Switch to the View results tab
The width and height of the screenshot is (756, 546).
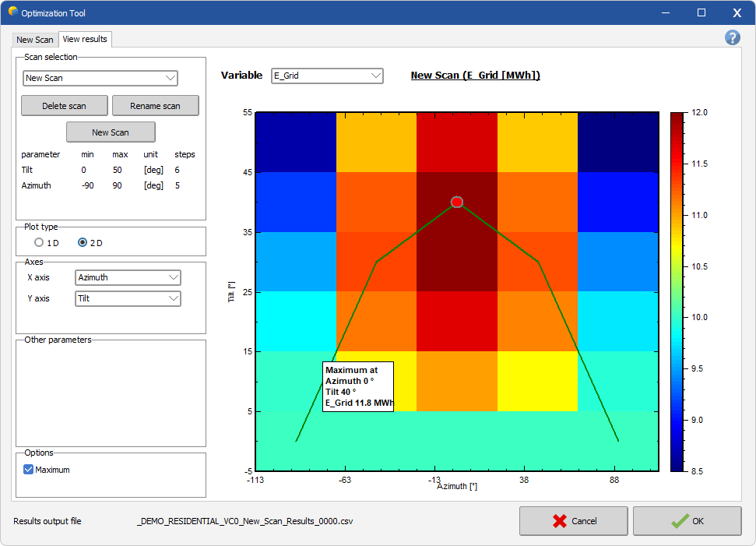coord(85,39)
